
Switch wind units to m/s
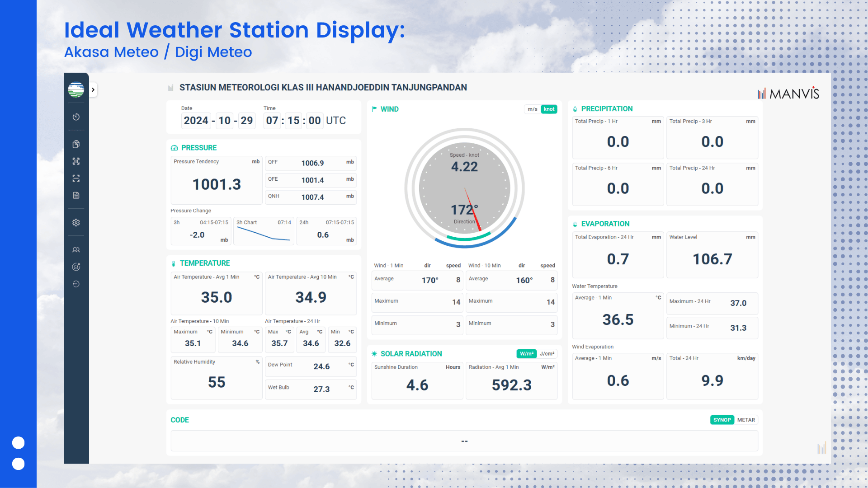click(533, 109)
